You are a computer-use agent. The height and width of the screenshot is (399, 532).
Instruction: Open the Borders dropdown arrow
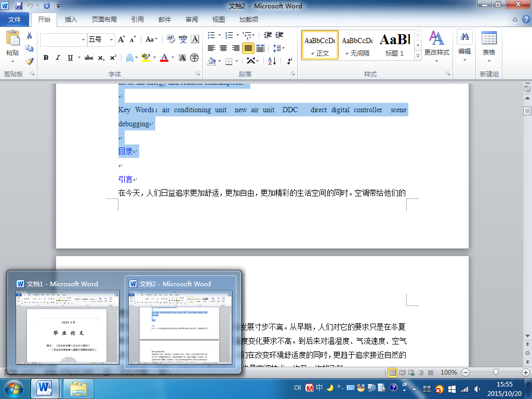(x=236, y=61)
